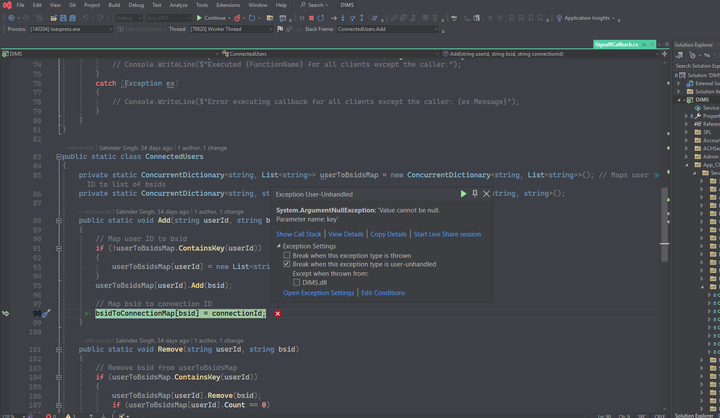Open the Add member navigation dropdown
Viewport: 720px width, 418px height.
coord(550,54)
